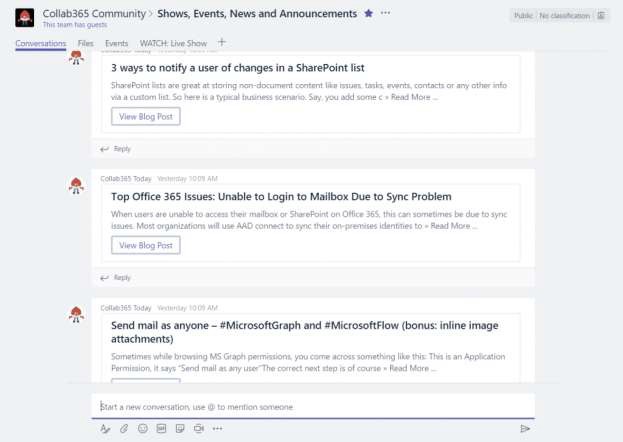623x442 pixels.
Task: Click reply arrow icon under Office 365 Issues post
Action: click(x=104, y=278)
